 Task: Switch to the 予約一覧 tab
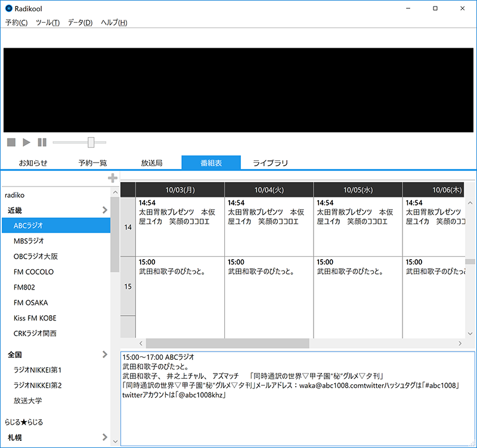(92, 163)
